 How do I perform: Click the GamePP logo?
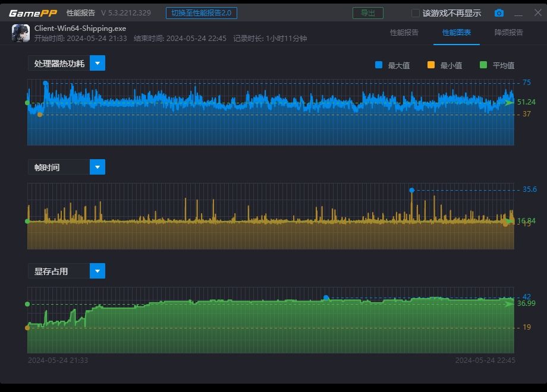tap(33, 13)
